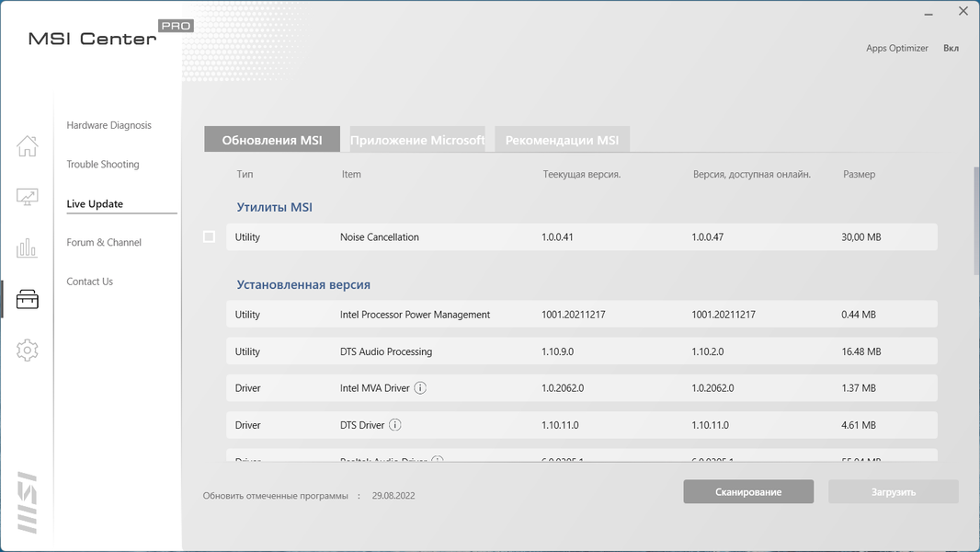
Task: Click the 16.48 MB size value
Action: (x=860, y=351)
